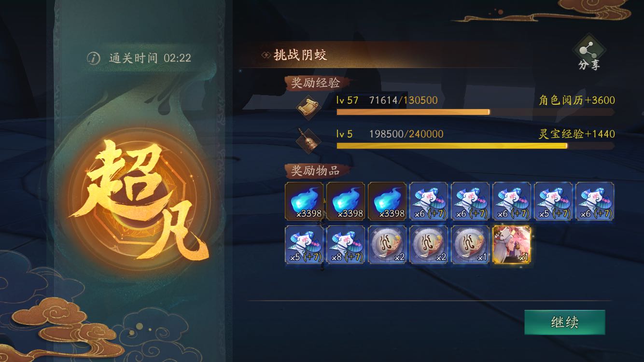The image size is (644, 362).
Task: Tap the second-row fish reward x5 (+7)
Action: (x=304, y=245)
